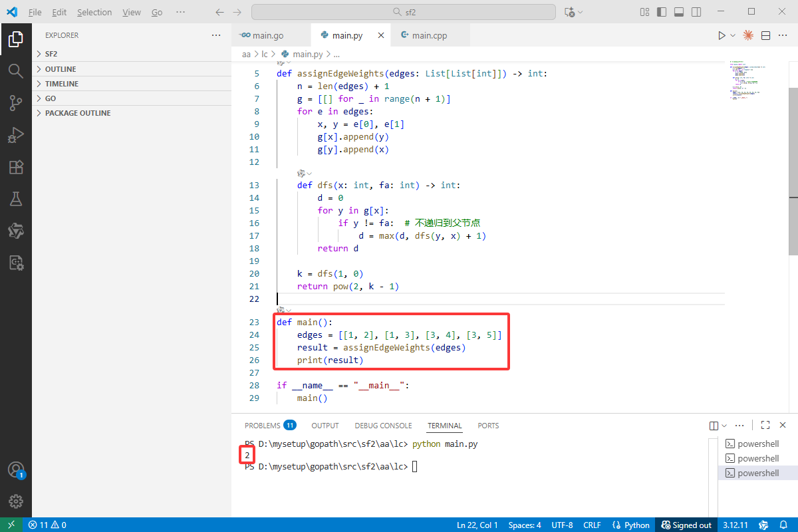Switch to the PORTS panel tab
Screen dimensions: 798x532
(x=488, y=426)
